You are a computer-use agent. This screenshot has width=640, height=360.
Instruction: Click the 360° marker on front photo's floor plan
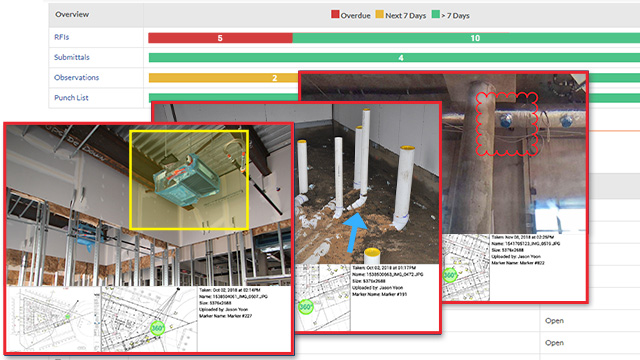coord(158,328)
